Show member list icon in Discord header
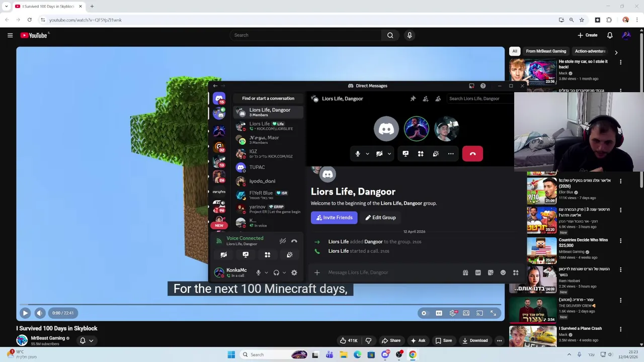 point(438,99)
